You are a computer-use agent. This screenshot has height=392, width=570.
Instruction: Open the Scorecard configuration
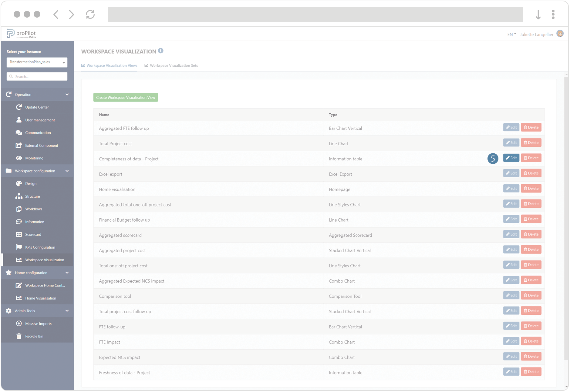33,234
